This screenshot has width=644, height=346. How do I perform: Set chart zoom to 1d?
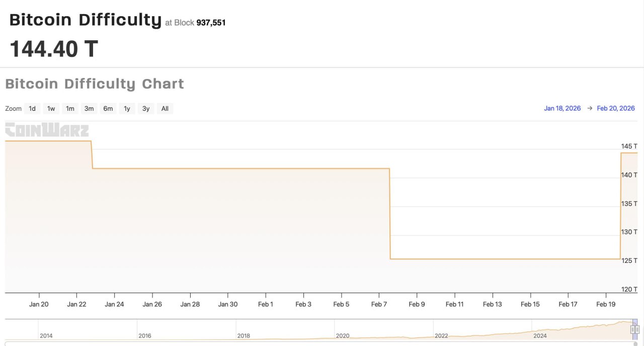[x=32, y=108]
